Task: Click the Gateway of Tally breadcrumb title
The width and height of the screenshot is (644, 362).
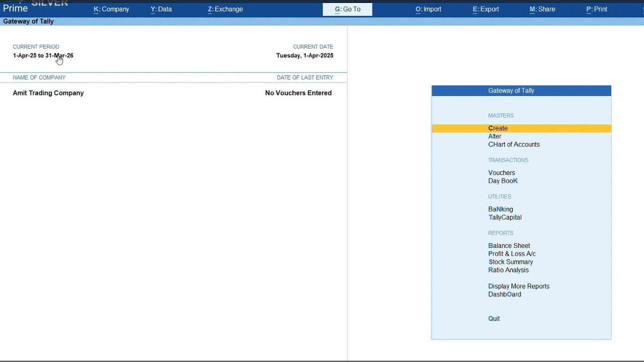Action: pos(28,21)
